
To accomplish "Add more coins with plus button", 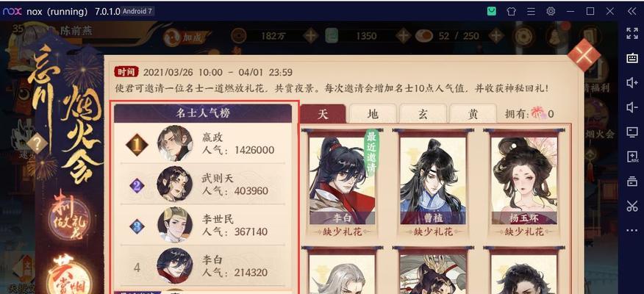I will click(x=310, y=36).
